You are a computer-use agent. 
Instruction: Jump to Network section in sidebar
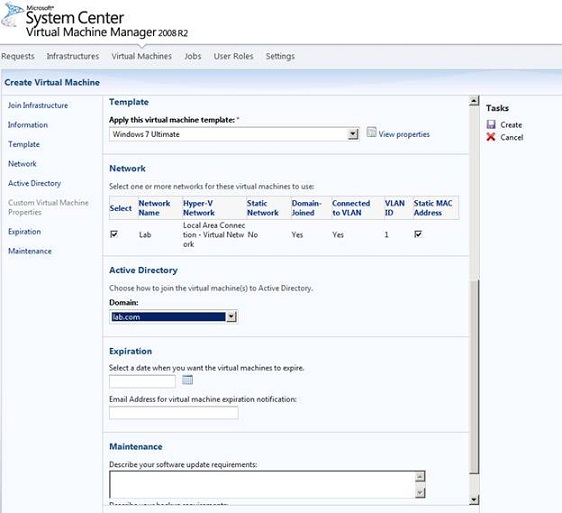(x=22, y=164)
